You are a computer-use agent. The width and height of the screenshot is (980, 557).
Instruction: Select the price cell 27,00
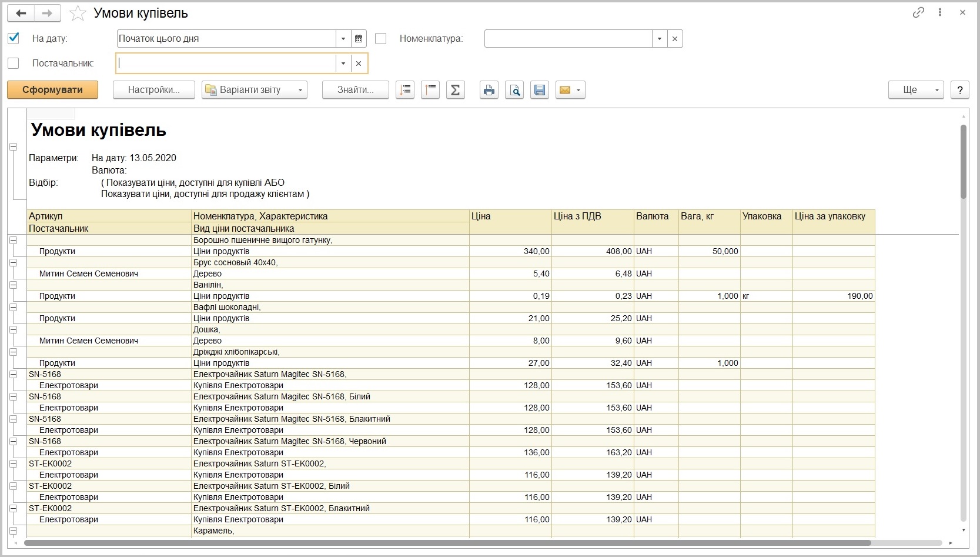click(510, 363)
